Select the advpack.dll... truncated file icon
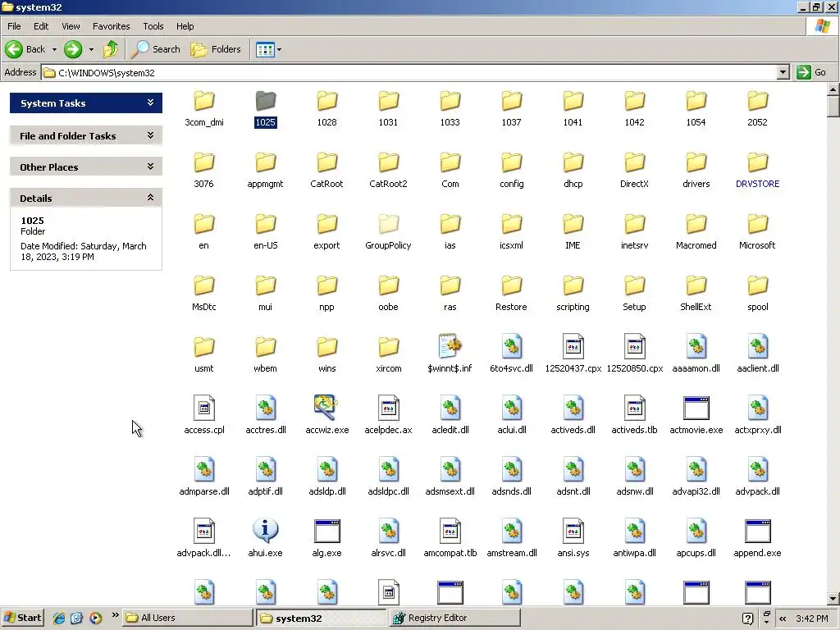This screenshot has width=840, height=630. [x=204, y=531]
